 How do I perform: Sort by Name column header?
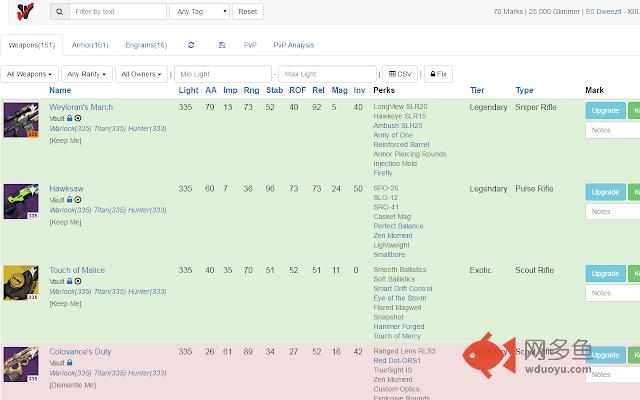60,90
